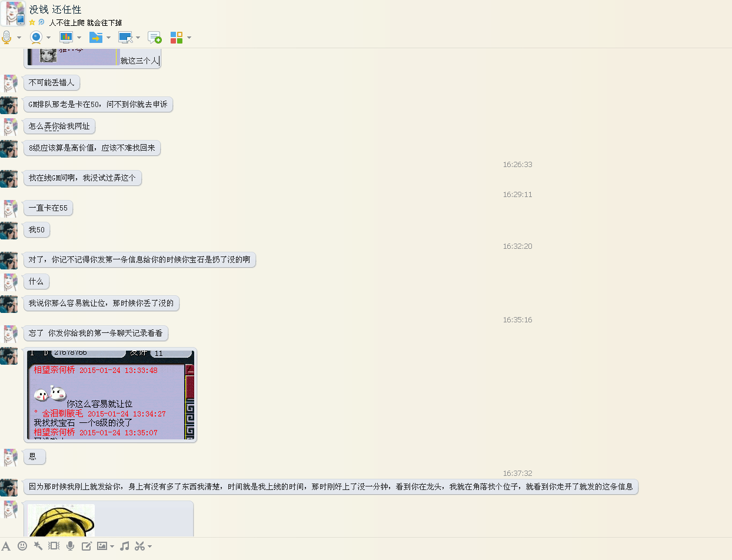
Task: Start a video call with webcam icon
Action: (x=36, y=37)
